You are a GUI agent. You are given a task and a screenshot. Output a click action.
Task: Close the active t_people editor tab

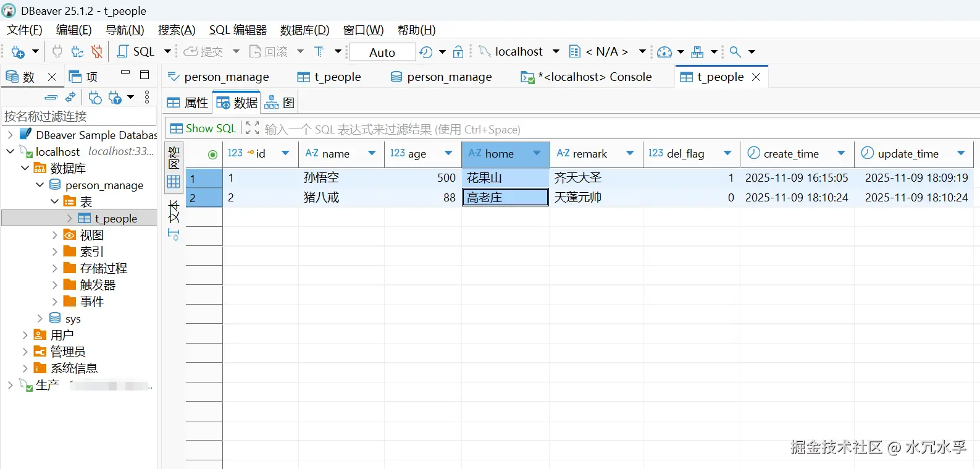[x=756, y=77]
